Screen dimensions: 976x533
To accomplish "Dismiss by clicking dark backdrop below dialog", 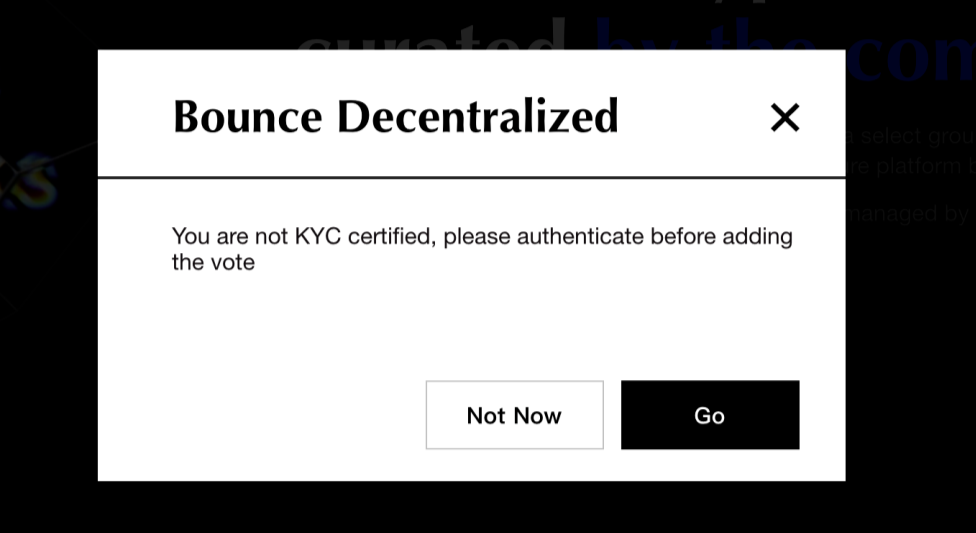I will (471, 507).
